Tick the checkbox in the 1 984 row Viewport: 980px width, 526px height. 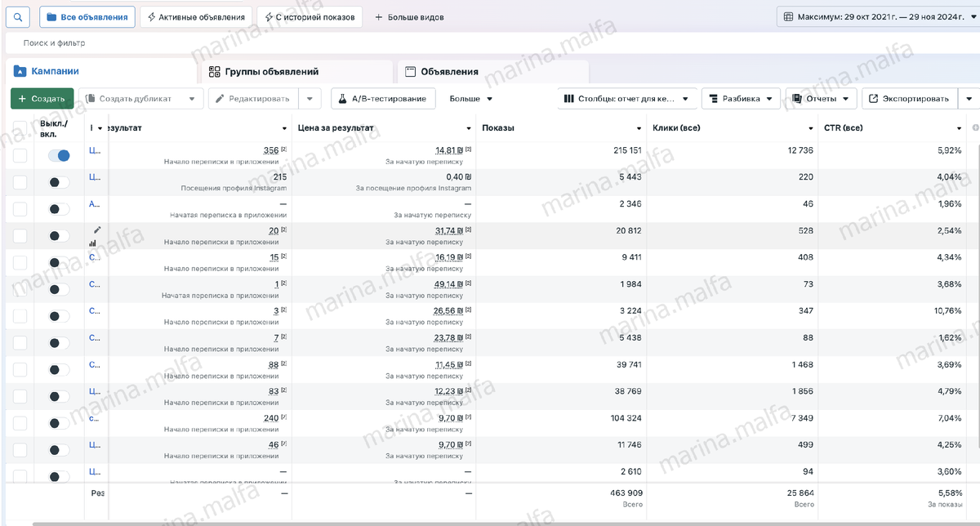pos(20,290)
